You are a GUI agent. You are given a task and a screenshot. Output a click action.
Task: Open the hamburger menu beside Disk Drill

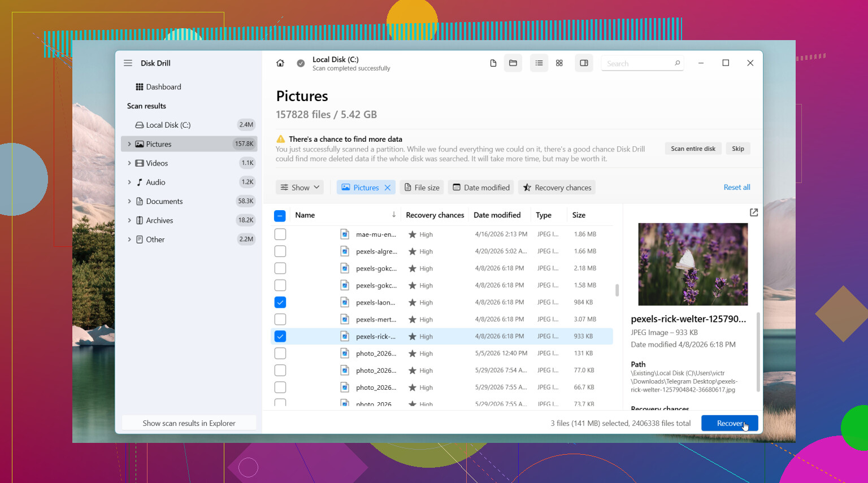pos(128,63)
